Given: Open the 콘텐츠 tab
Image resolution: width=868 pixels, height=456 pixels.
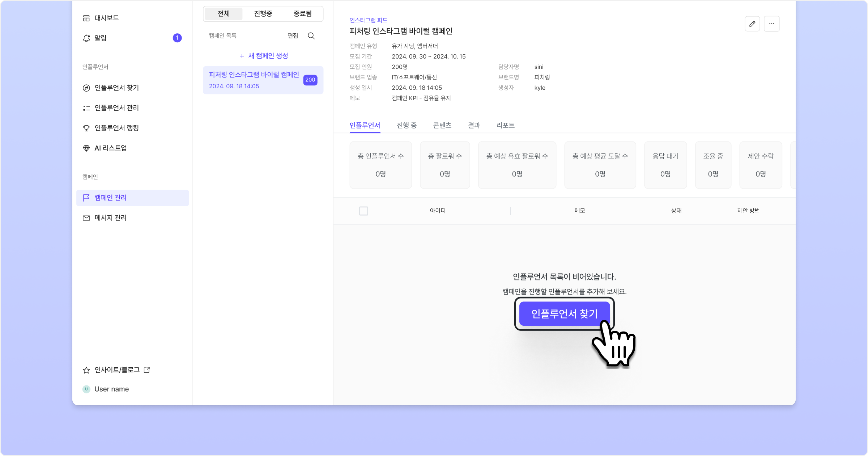Looking at the screenshot, I should 442,125.
